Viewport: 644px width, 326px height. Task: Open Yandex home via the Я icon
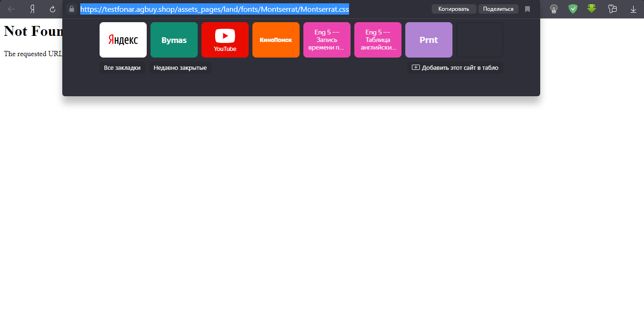click(32, 9)
